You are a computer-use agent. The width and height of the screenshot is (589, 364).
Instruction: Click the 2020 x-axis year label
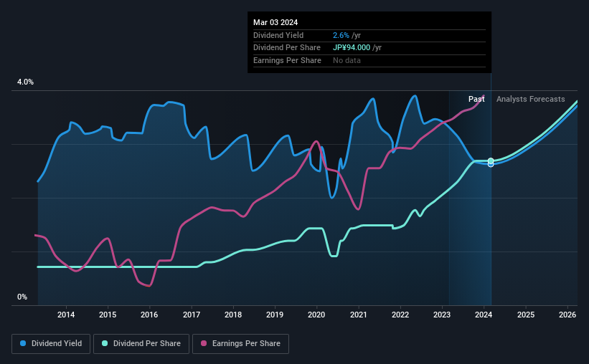click(316, 315)
